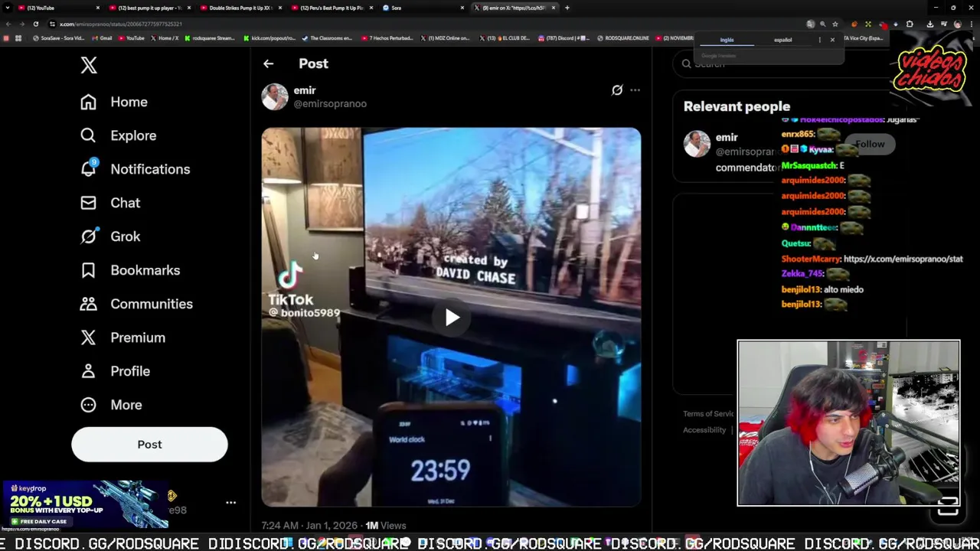Reload the page with browser refresh
This screenshot has width=980, height=551.
35,24
